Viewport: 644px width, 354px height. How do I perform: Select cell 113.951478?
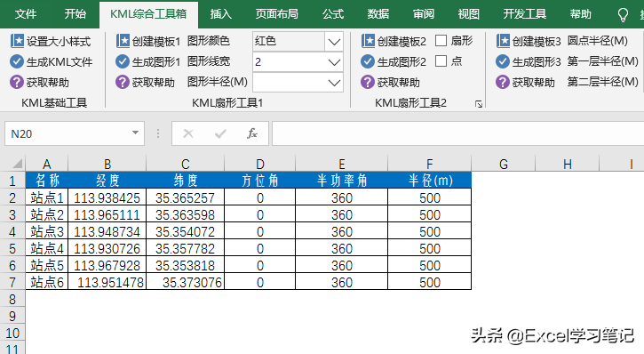tap(107, 282)
